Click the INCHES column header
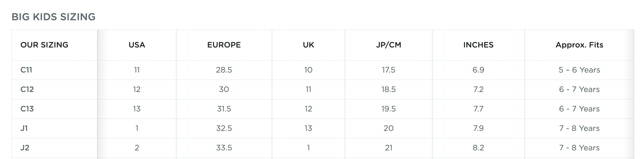The width and height of the screenshot is (644, 159). 478,45
